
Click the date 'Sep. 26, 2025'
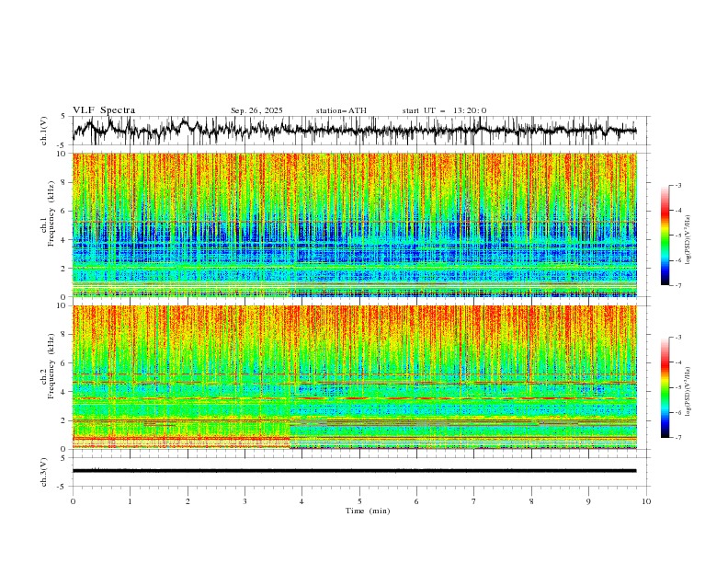pyautogui.click(x=256, y=110)
